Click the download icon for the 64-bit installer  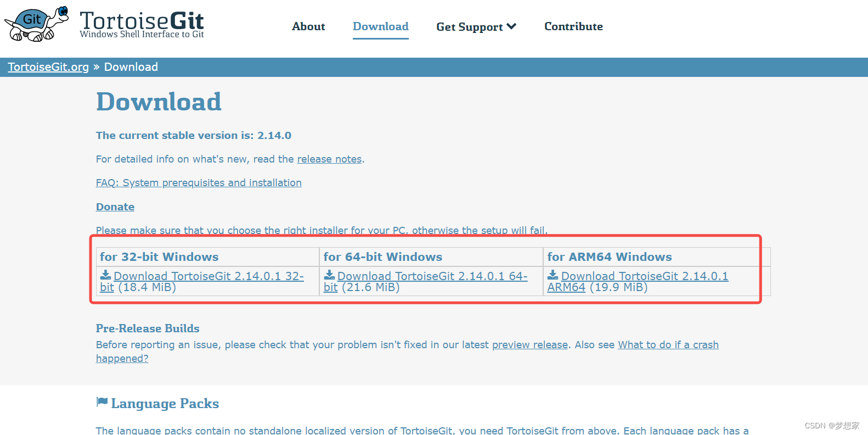(x=329, y=275)
